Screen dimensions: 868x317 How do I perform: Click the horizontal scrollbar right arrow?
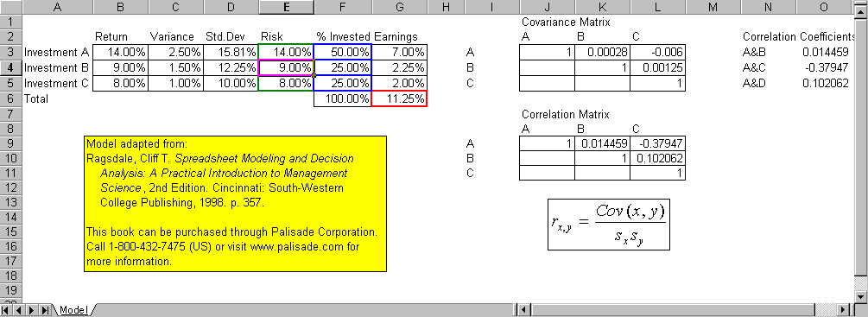tap(843, 310)
